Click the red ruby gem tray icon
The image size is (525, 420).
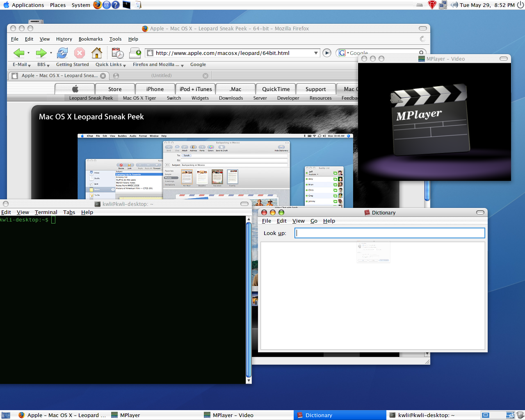coord(432,5)
